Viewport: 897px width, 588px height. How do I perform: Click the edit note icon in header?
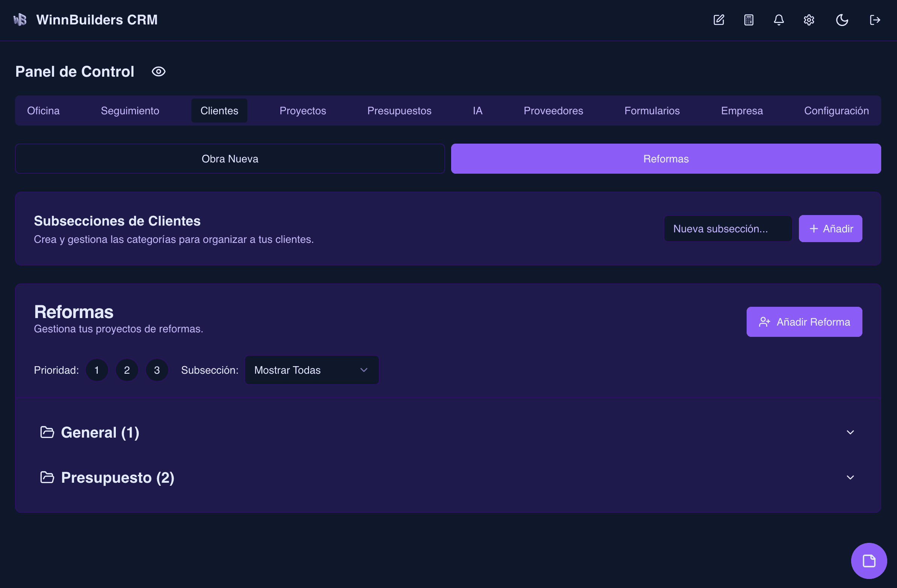pyautogui.click(x=719, y=20)
